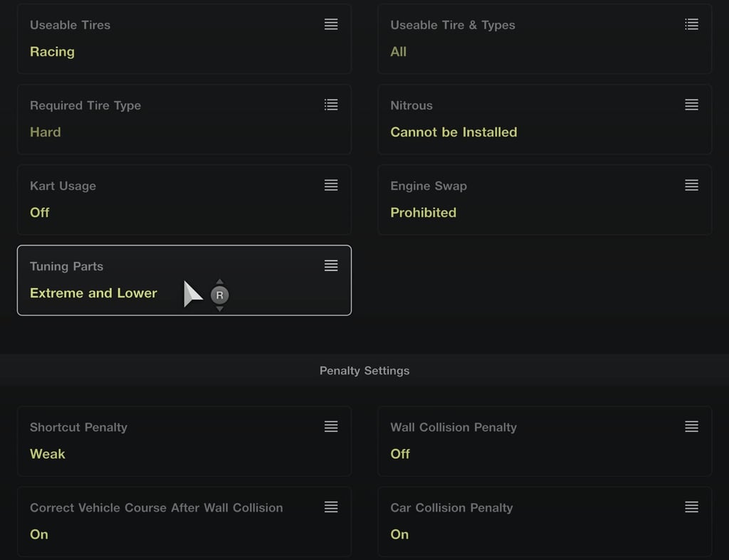Click the menu icon in the Nitrous card
Viewport: 729px width, 560px height.
tap(691, 105)
